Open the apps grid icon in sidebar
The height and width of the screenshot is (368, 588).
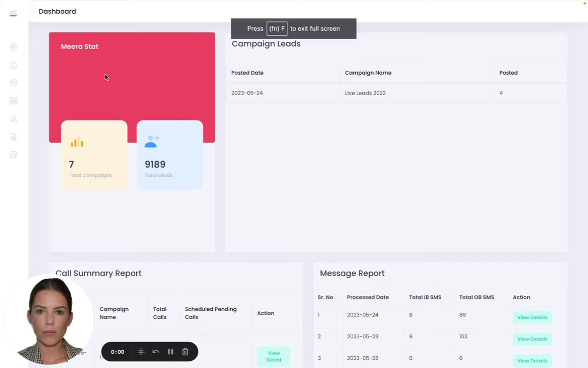click(13, 101)
